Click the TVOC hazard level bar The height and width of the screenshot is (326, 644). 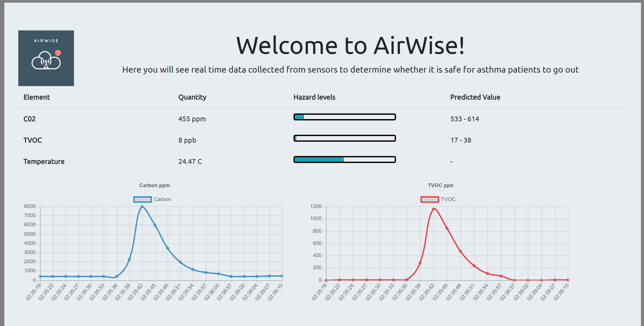(344, 138)
